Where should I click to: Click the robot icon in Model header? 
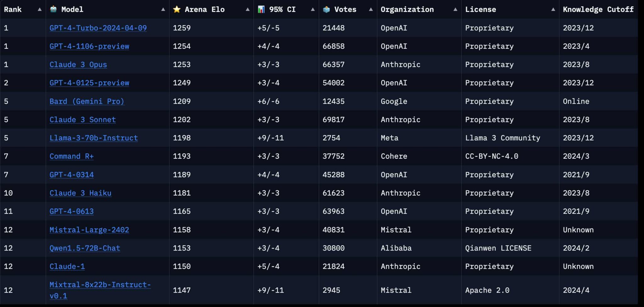(53, 9)
